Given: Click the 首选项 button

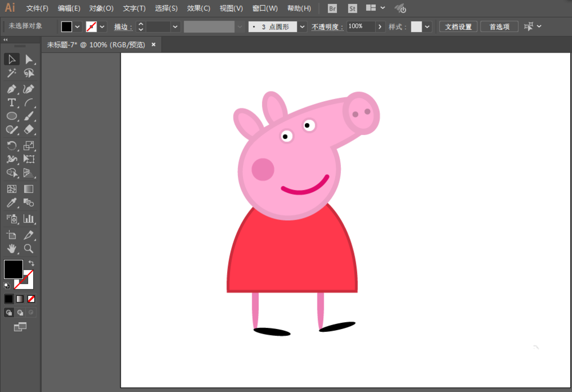Looking at the screenshot, I should click(x=499, y=27).
